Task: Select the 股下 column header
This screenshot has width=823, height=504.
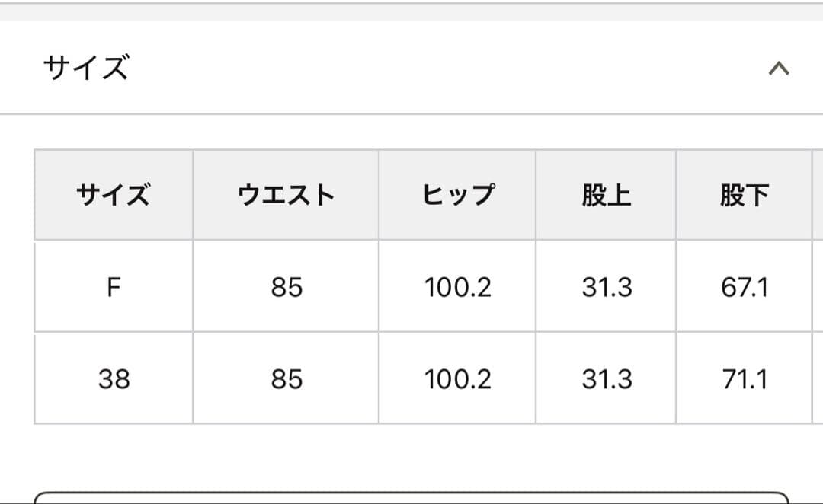Action: (743, 194)
